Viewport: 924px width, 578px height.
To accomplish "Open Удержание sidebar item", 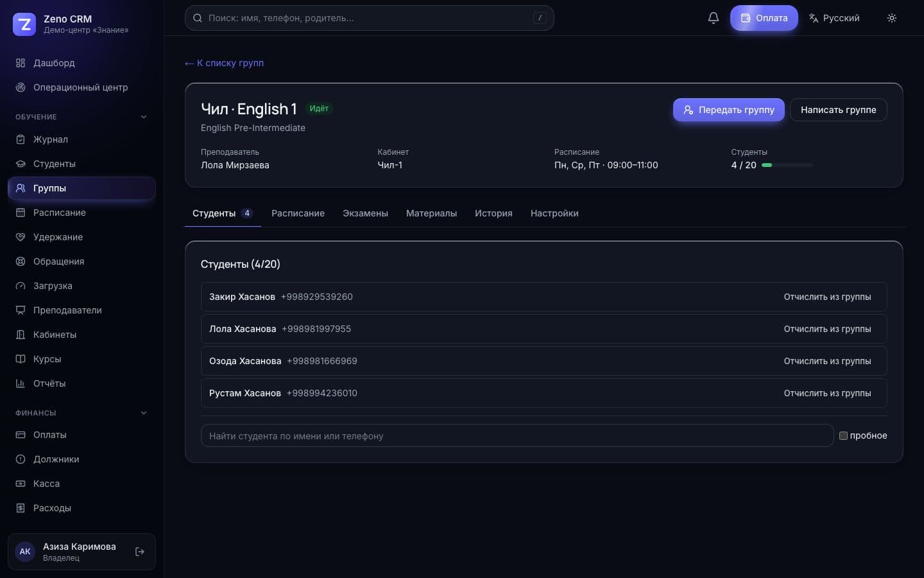I will (81, 237).
